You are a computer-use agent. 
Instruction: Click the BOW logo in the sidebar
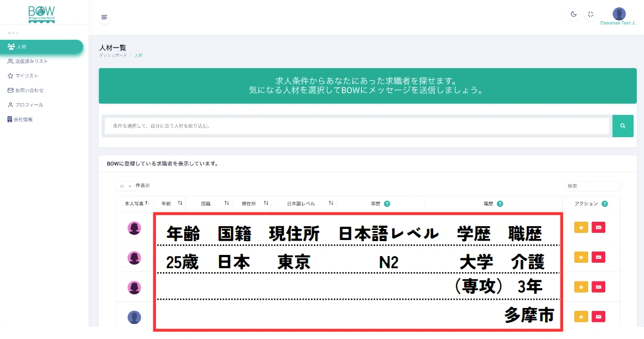[41, 14]
